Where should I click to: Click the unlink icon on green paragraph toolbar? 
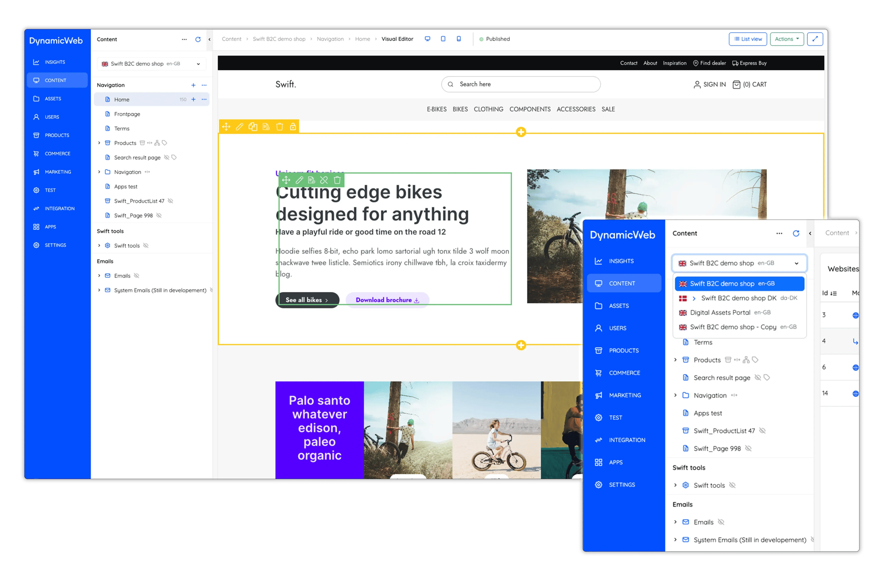(324, 180)
